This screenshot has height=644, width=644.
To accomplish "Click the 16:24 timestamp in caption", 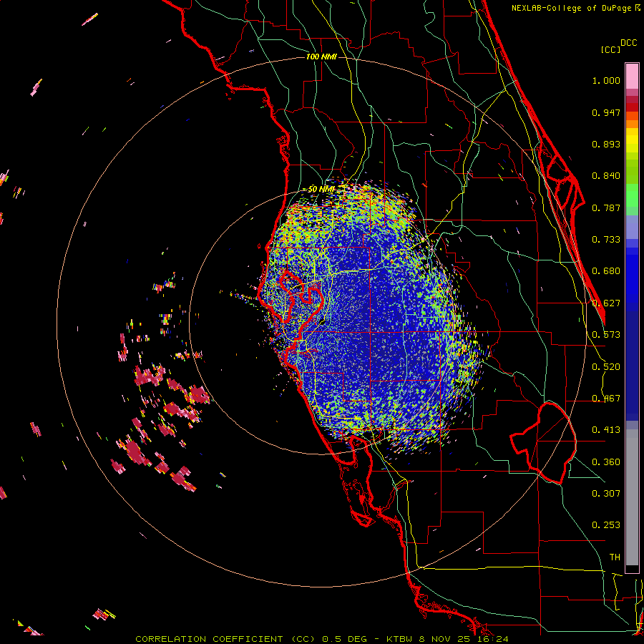I will (493, 639).
